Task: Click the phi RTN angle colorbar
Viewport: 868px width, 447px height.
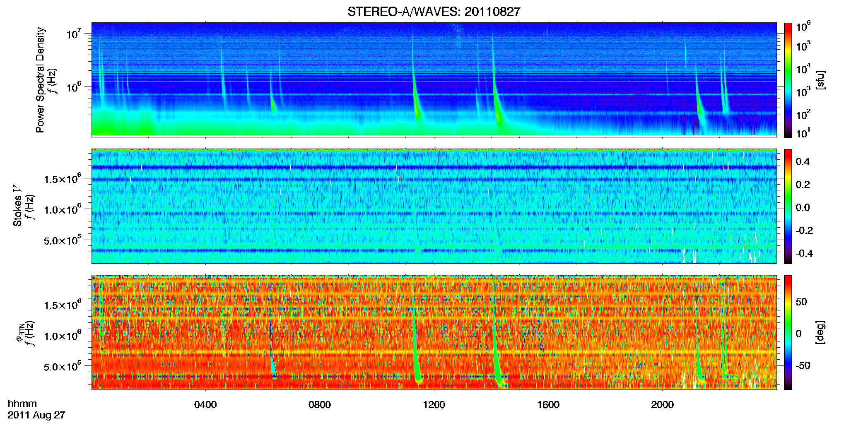Action: pyautogui.click(x=788, y=332)
